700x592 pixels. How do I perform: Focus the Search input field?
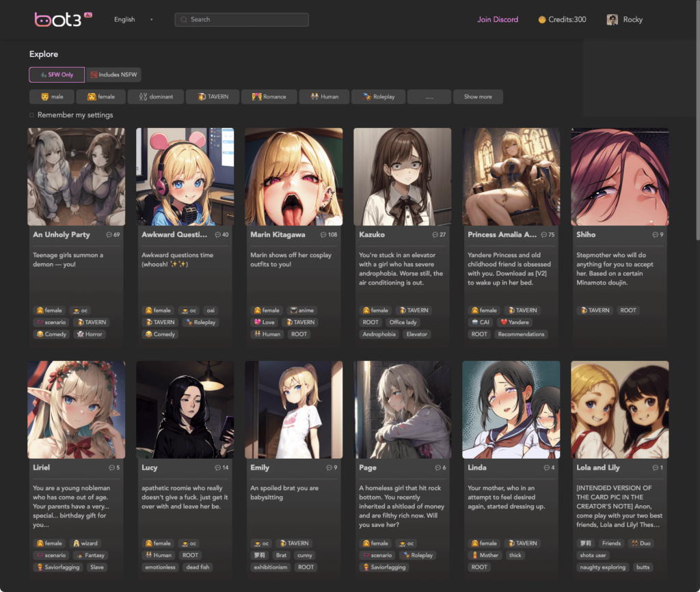point(246,20)
